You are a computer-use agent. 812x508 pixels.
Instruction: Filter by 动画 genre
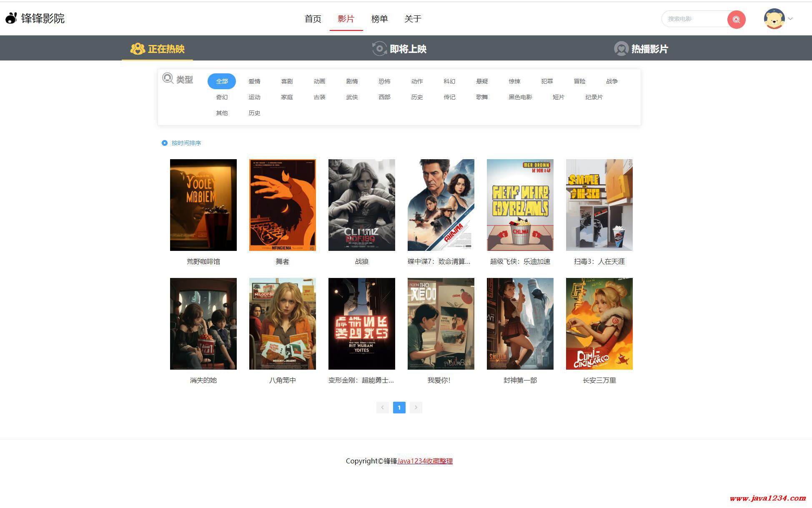(319, 81)
